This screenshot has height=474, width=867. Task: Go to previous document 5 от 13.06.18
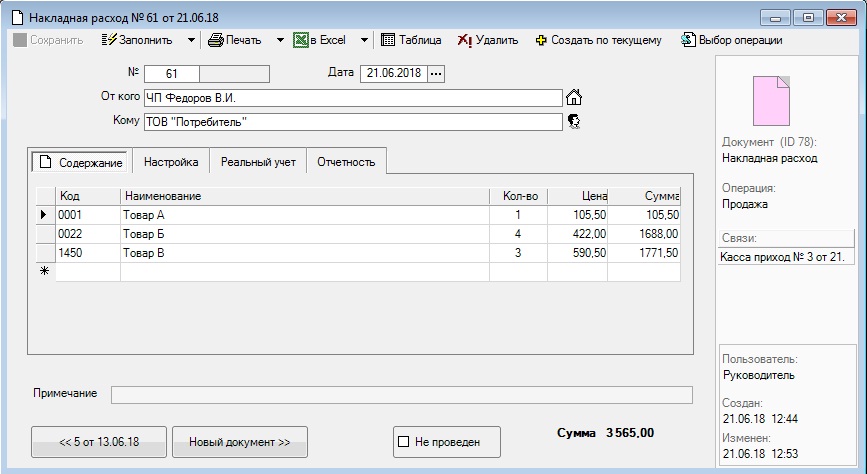tap(99, 441)
